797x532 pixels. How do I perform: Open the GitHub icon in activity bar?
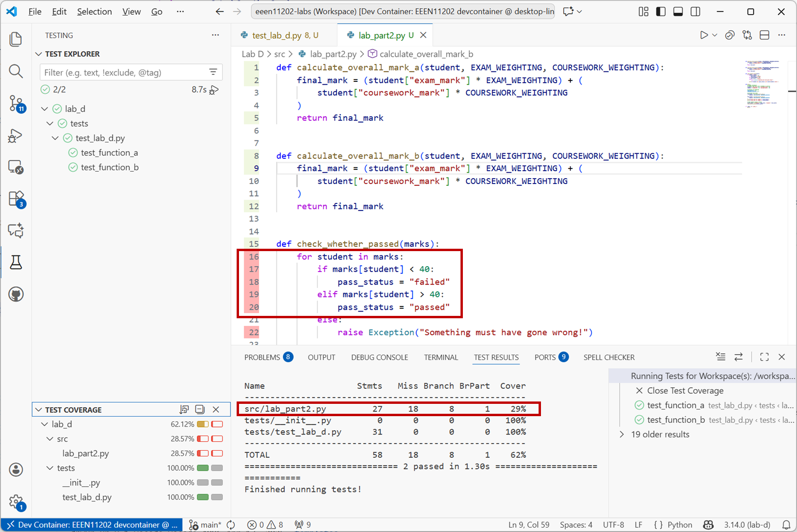[16, 294]
